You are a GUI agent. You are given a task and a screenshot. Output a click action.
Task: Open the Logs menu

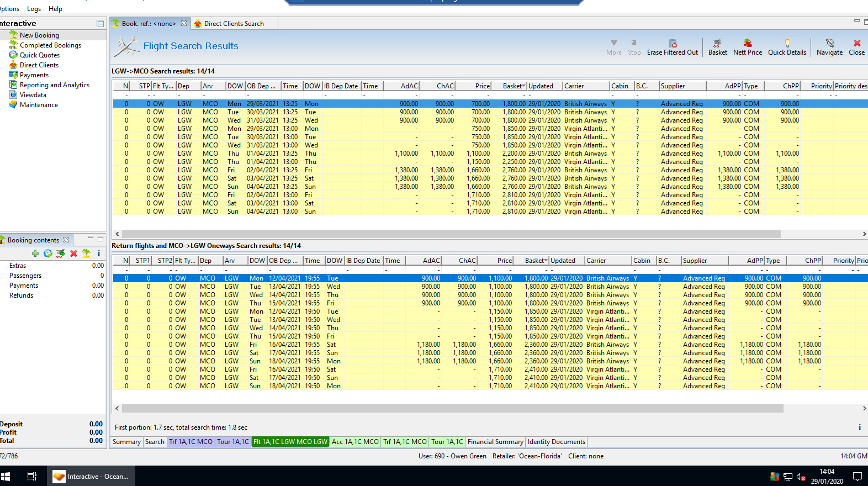pyautogui.click(x=34, y=9)
